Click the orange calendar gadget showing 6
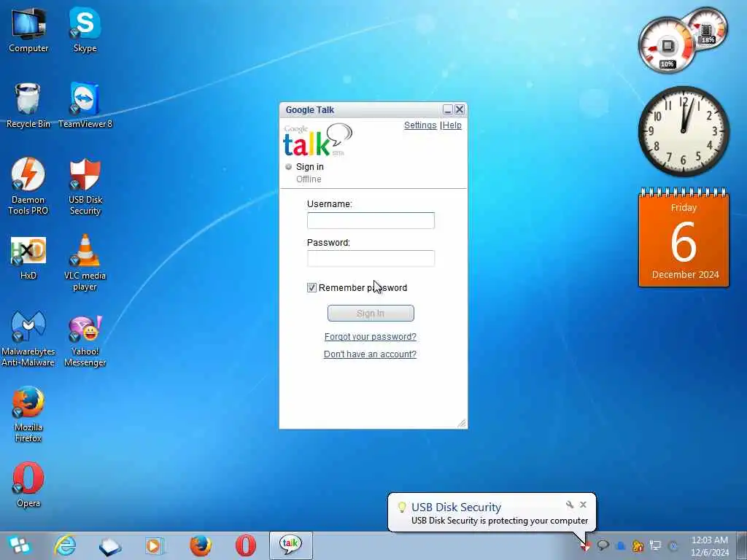Image resolution: width=747 pixels, height=560 pixels. pyautogui.click(x=684, y=238)
